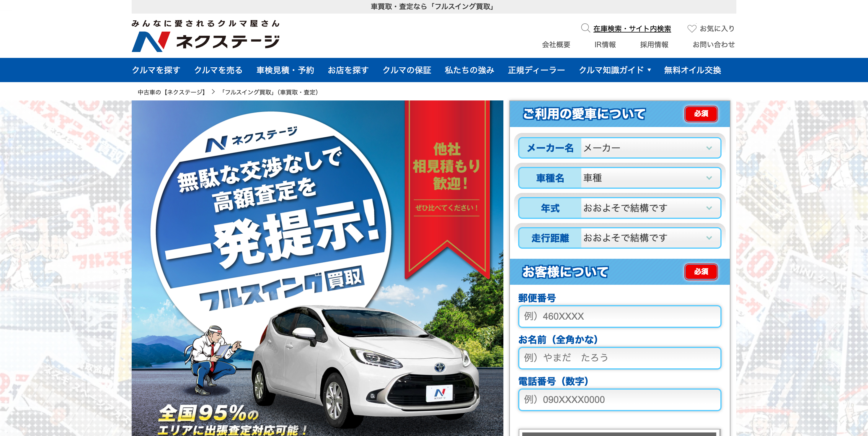The height and width of the screenshot is (436, 868).
Task: Click the breadcrumb arrow separator
Action: click(x=213, y=92)
